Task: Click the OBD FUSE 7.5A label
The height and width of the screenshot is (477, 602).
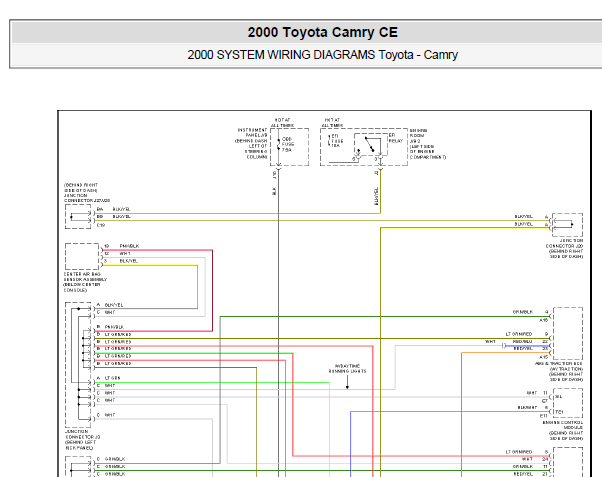Action: pyautogui.click(x=288, y=144)
